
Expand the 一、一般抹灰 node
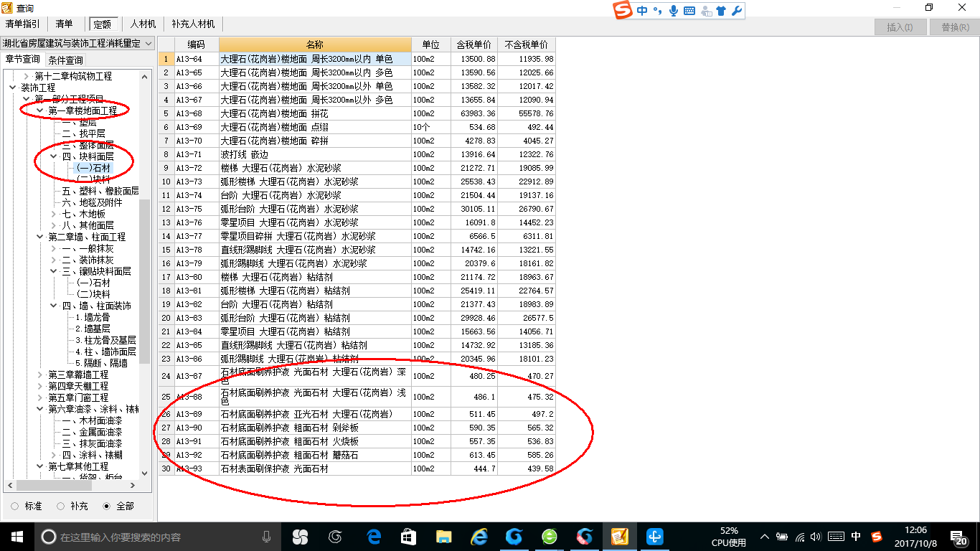click(x=54, y=248)
